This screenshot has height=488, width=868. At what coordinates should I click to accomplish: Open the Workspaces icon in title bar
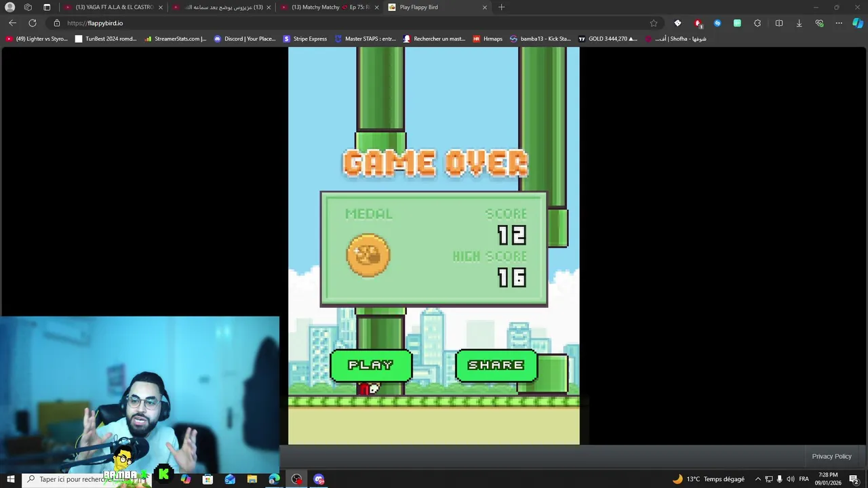pyautogui.click(x=28, y=7)
